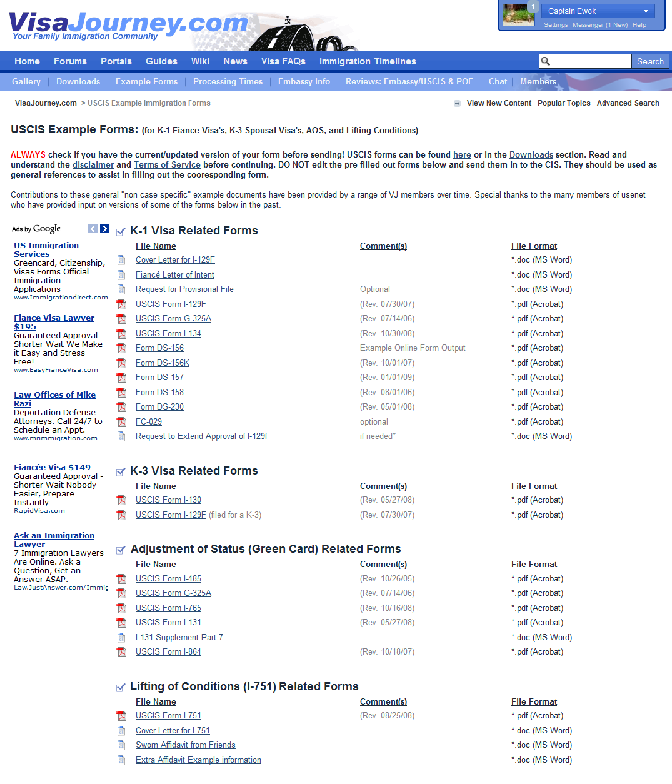Click doc icon for I-131 Supplement Part 7
This screenshot has height=784, width=672.
(121, 638)
